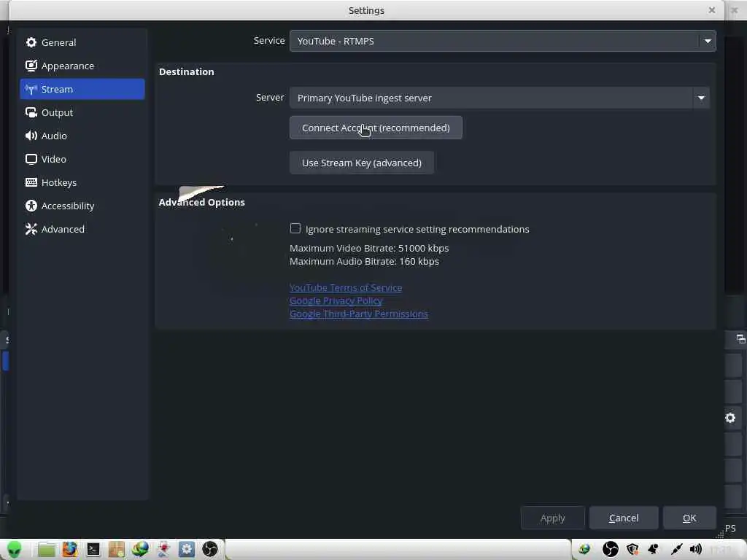Image resolution: width=747 pixels, height=560 pixels.
Task: Enable Ignore streaming service setting recommendations
Action: point(295,228)
